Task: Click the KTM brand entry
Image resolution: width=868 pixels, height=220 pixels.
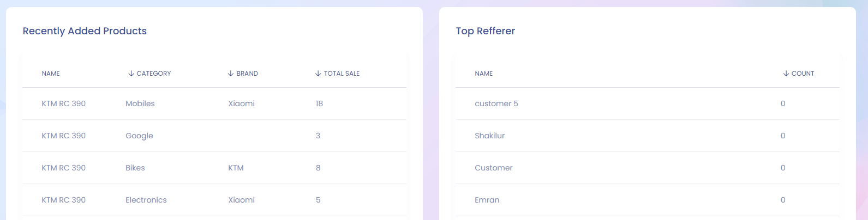Action: tap(236, 168)
